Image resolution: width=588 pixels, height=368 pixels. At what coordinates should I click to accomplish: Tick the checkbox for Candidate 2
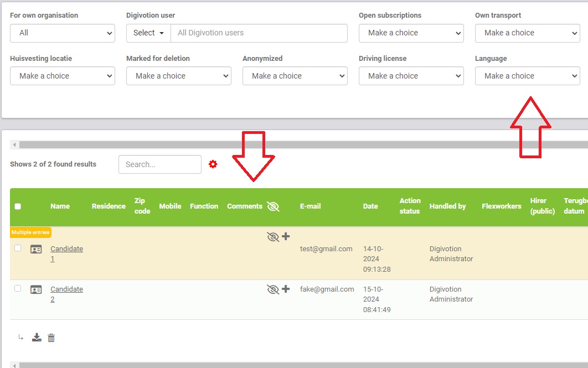tap(18, 288)
